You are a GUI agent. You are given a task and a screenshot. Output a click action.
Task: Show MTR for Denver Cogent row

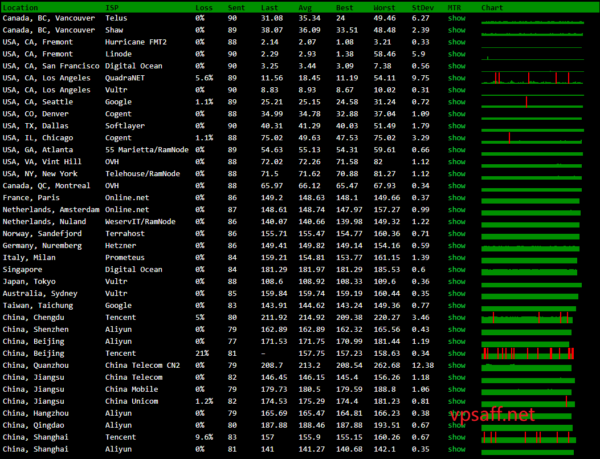pyautogui.click(x=457, y=114)
